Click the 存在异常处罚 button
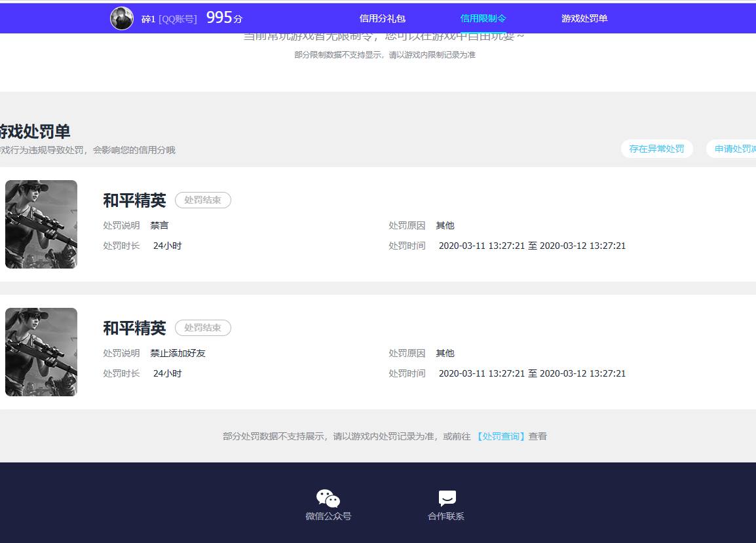 (x=656, y=149)
